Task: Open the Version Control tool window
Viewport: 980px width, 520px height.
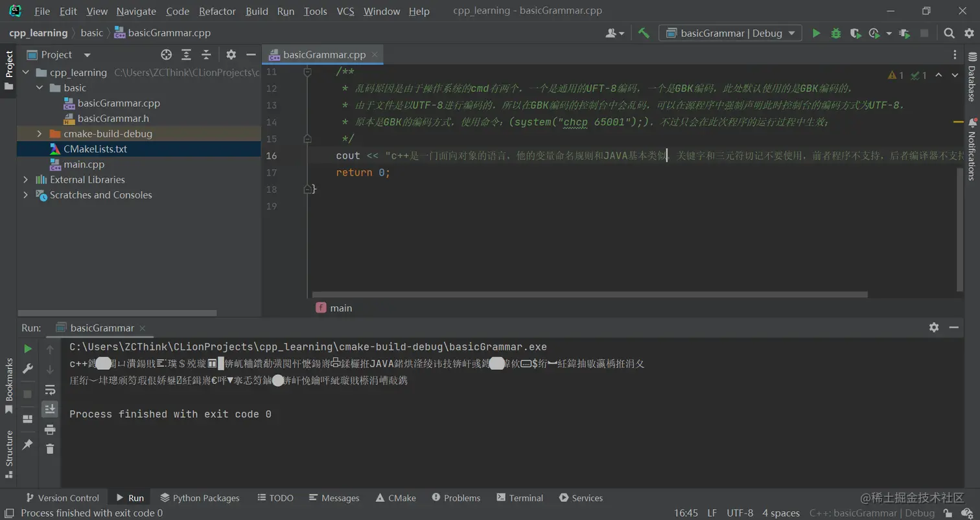Action: pos(62,498)
